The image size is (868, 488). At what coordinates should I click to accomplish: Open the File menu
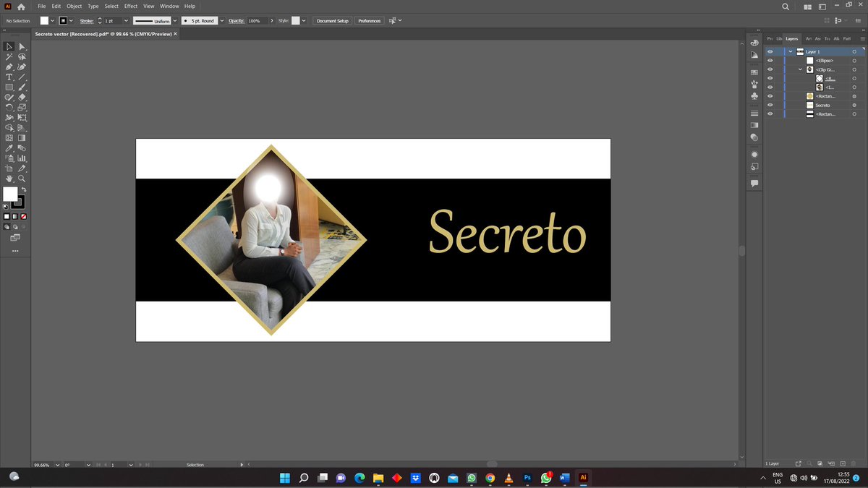click(42, 6)
